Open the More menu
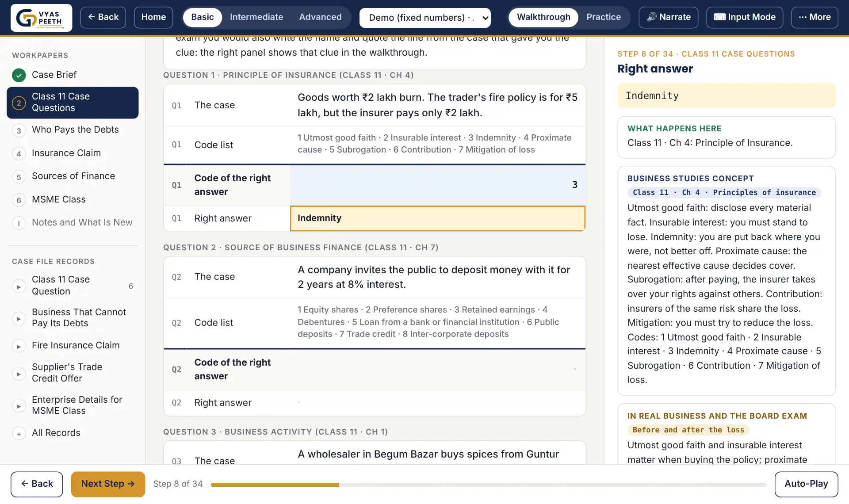Image resolution: width=849 pixels, height=504 pixels. pos(814,17)
